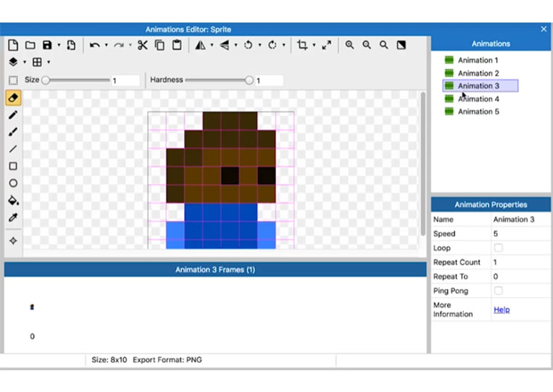Select frame 0 thumbnail
The image size is (553, 392).
point(32,307)
